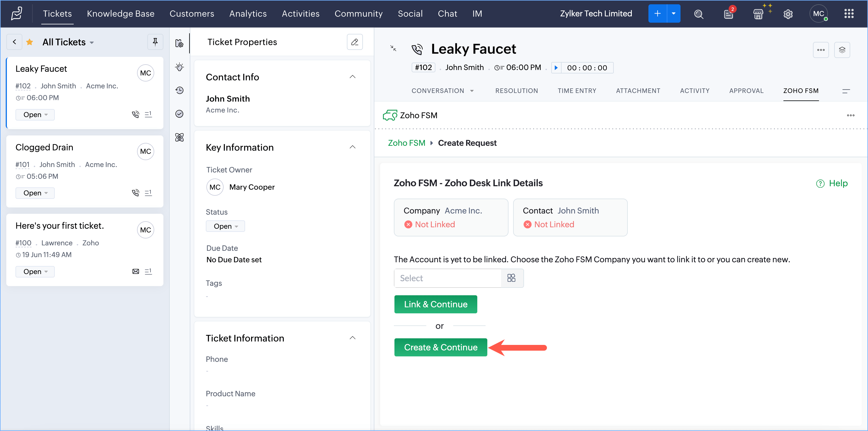This screenshot has height=431, width=868.
Task: Open the ticket history clock sidebar icon
Action: [180, 90]
